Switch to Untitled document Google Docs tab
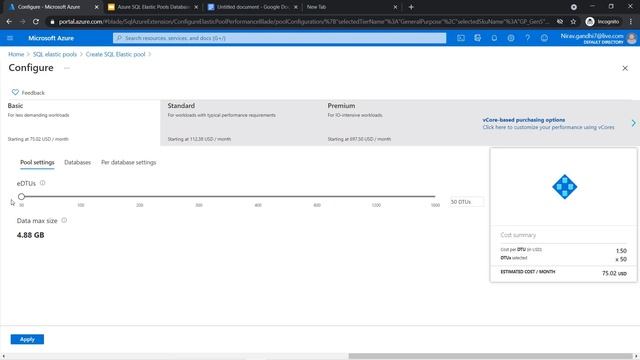The width and height of the screenshot is (640, 360). tap(252, 7)
